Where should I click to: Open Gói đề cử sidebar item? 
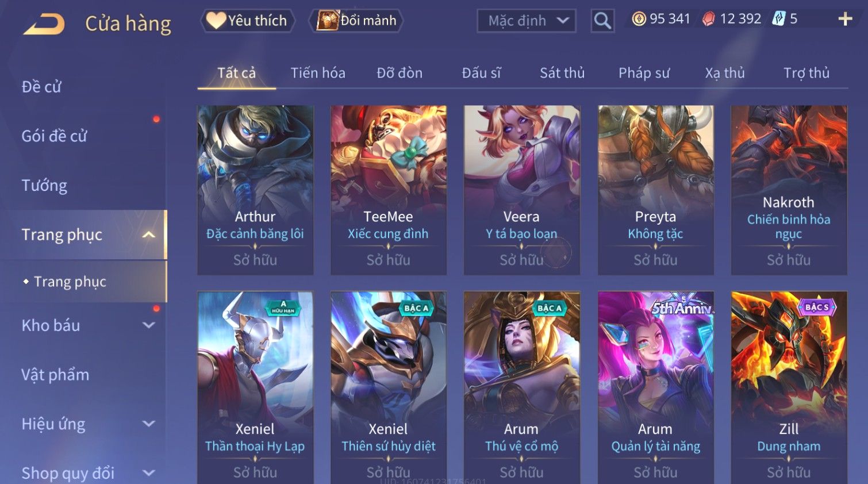[54, 136]
